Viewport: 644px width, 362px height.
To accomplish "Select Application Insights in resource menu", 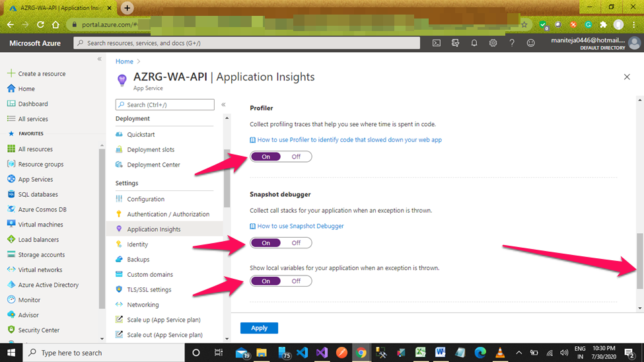I will click(164, 229).
